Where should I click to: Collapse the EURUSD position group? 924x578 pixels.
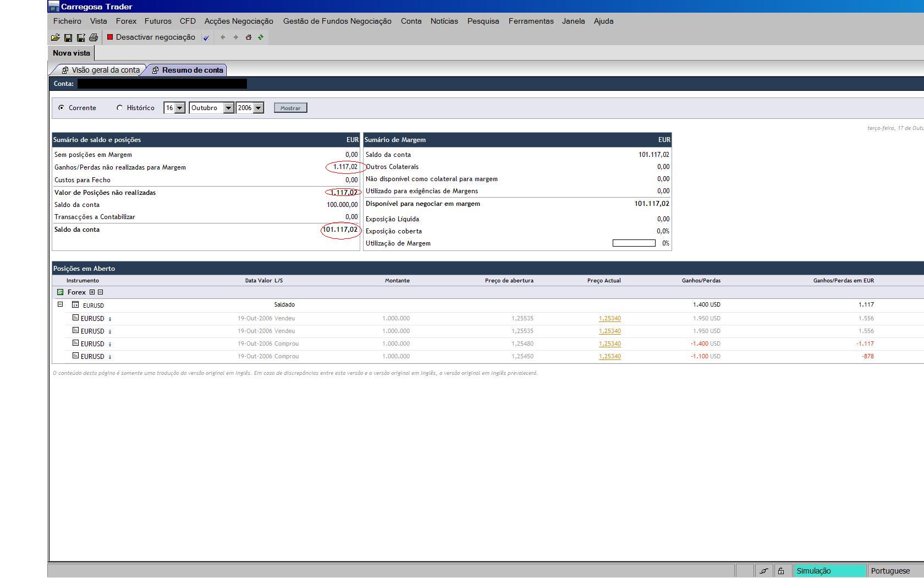pos(61,304)
